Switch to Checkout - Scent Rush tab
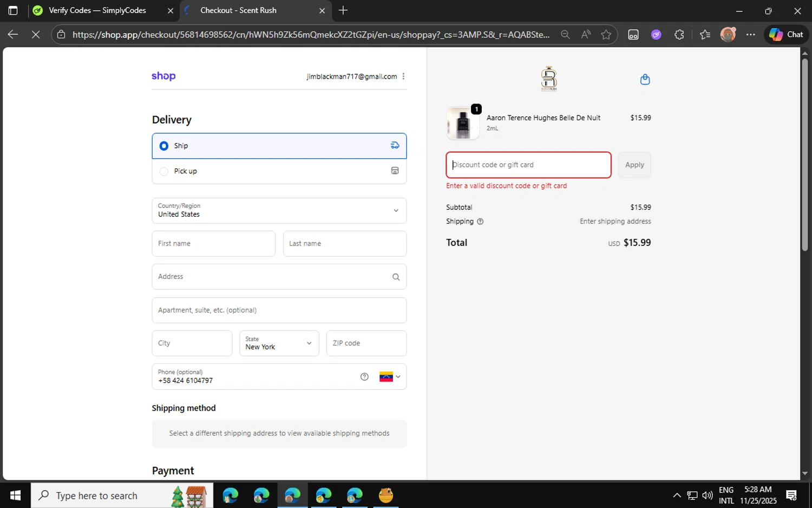Screen dimensions: 812x508 tap(238, 10)
